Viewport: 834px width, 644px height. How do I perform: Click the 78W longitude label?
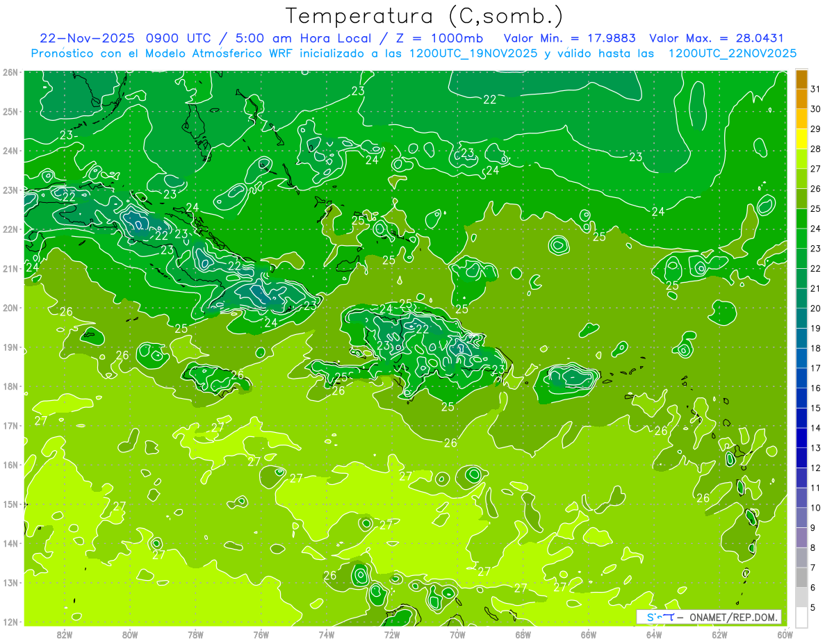(195, 634)
